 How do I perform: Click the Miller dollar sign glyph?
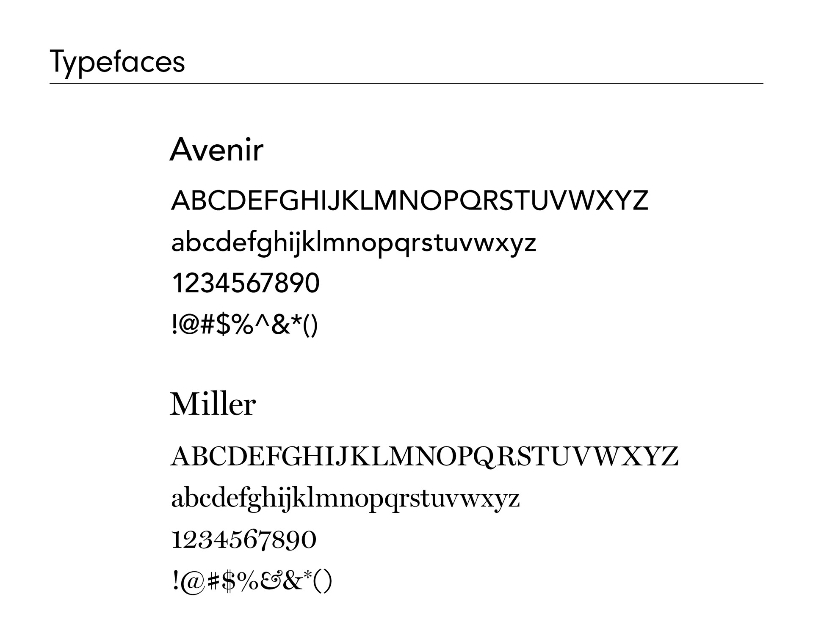pyautogui.click(x=228, y=581)
